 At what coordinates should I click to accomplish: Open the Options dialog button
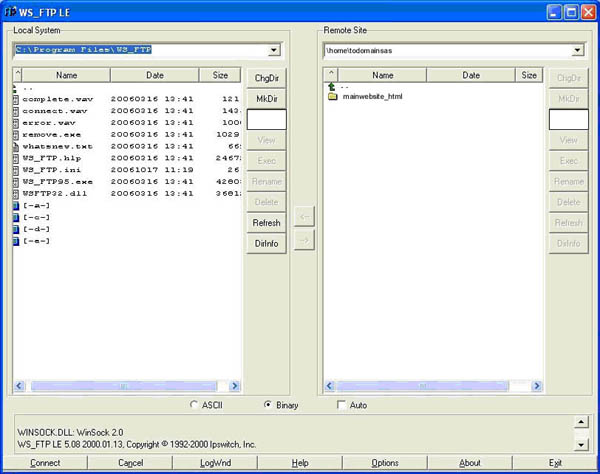click(385, 463)
